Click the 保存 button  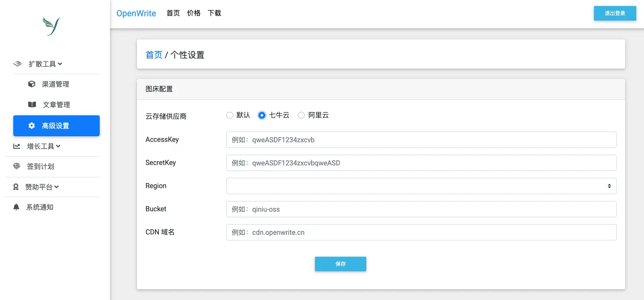tap(341, 264)
